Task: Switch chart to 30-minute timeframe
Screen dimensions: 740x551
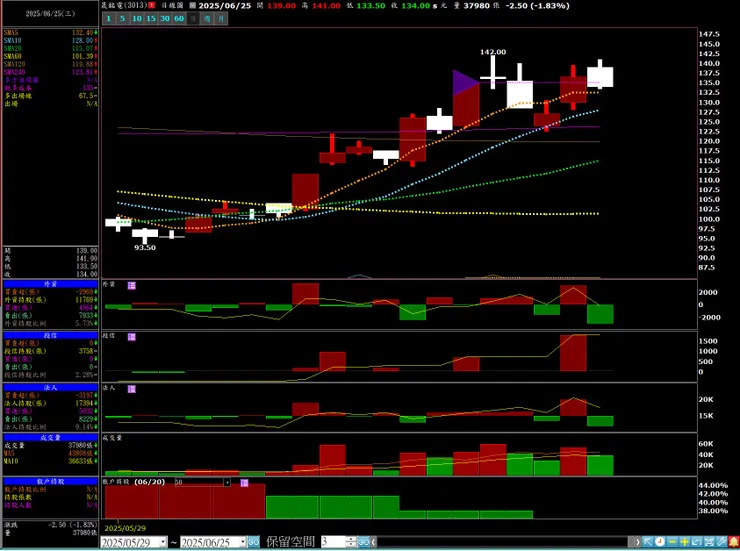Action: tap(165, 19)
